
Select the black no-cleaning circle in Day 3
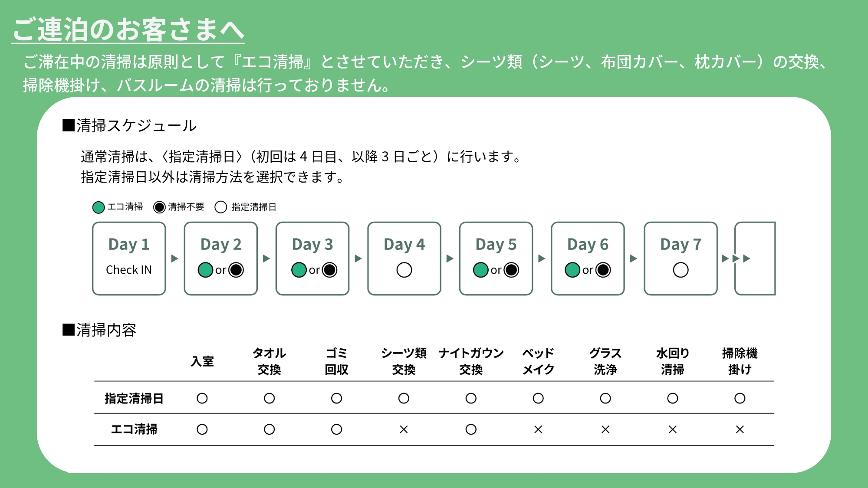pyautogui.click(x=329, y=270)
